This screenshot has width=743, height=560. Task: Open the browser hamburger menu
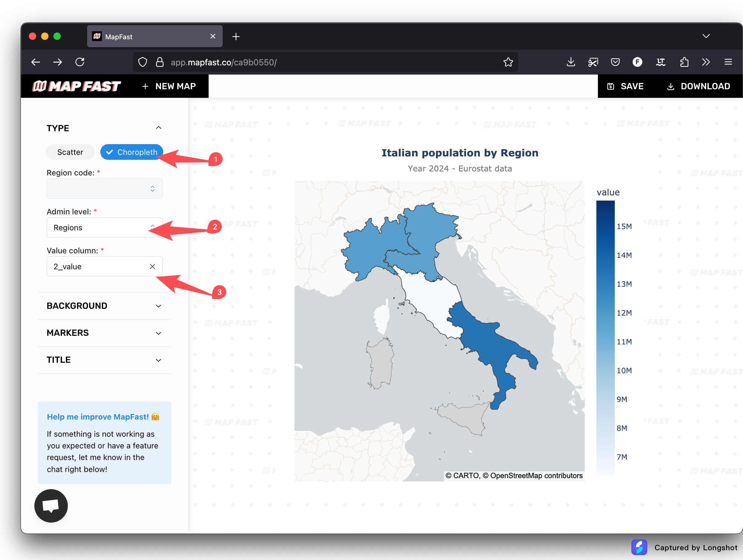coord(728,62)
